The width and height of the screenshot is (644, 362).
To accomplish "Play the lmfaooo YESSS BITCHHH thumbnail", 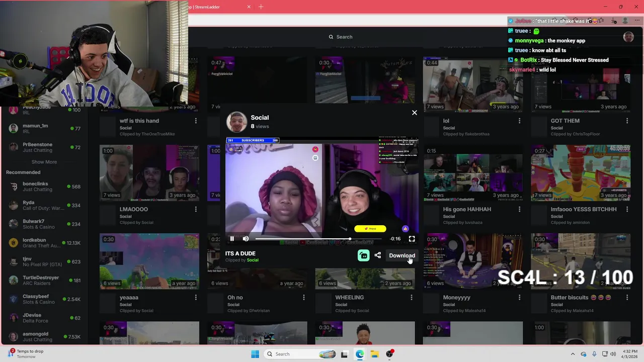I will click(x=581, y=173).
